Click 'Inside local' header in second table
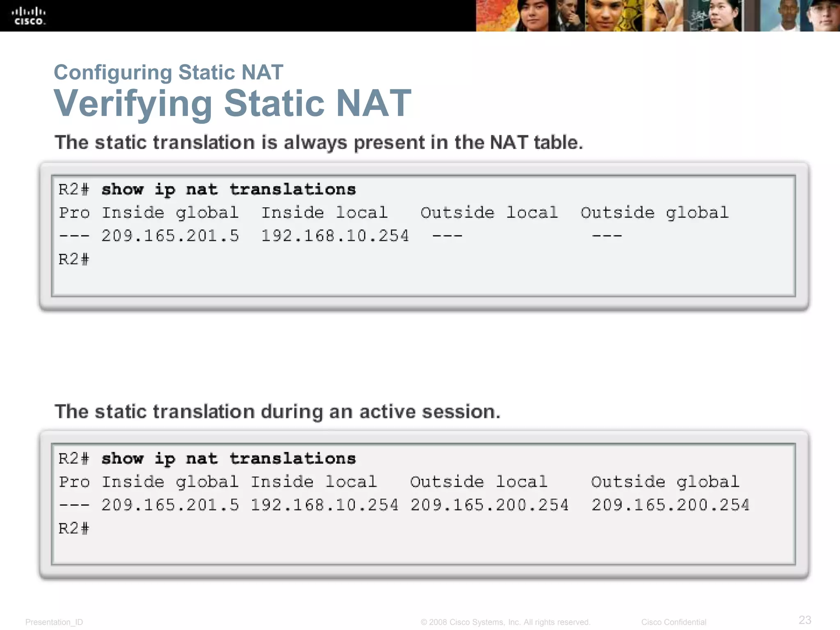Viewport: 840px width, 630px height. (314, 482)
